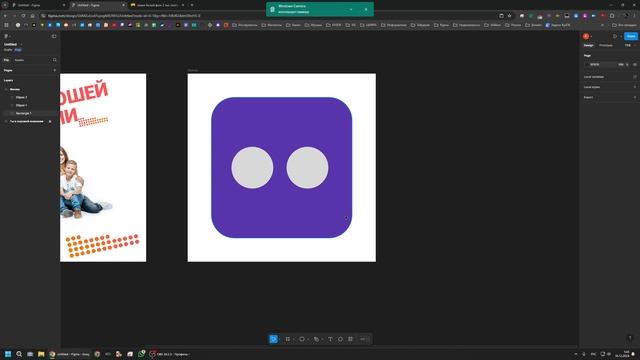Open File Explorer from taskbar
This screenshot has height=360, width=640.
point(41,354)
